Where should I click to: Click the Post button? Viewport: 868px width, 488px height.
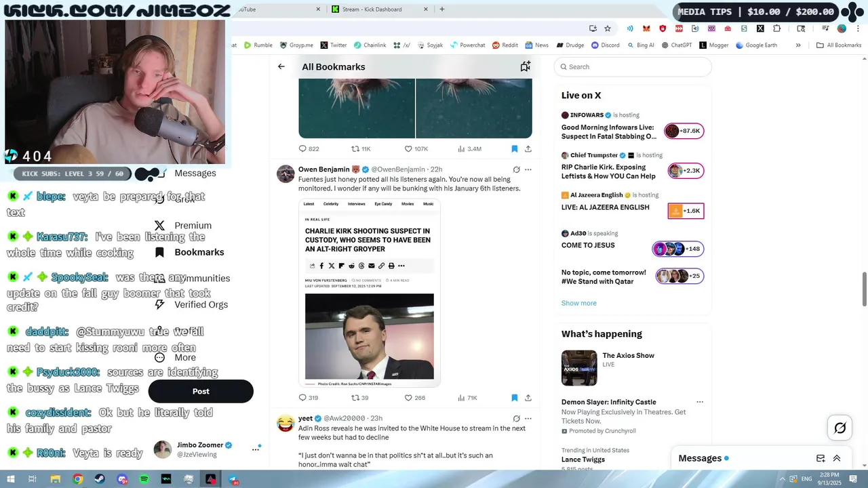coord(201,391)
